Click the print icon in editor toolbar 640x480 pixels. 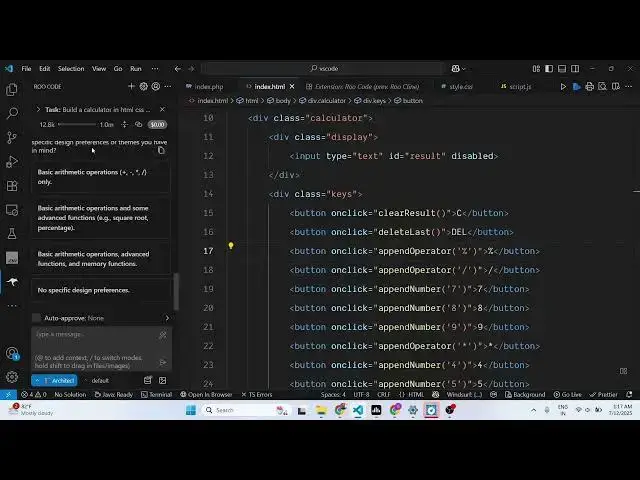pyautogui.click(x=589, y=87)
